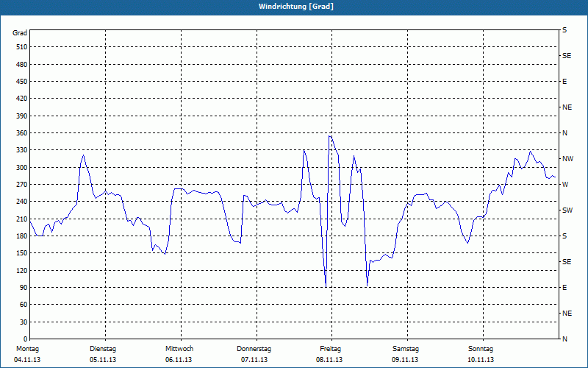Click the chart title Windrichtung [Grad]
The image size is (588, 368).
click(x=296, y=7)
